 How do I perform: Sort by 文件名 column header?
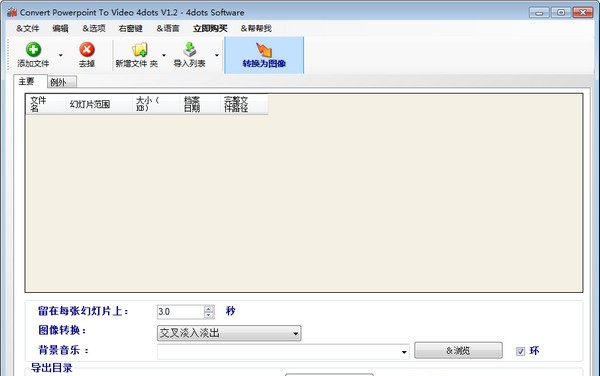[x=46, y=104]
